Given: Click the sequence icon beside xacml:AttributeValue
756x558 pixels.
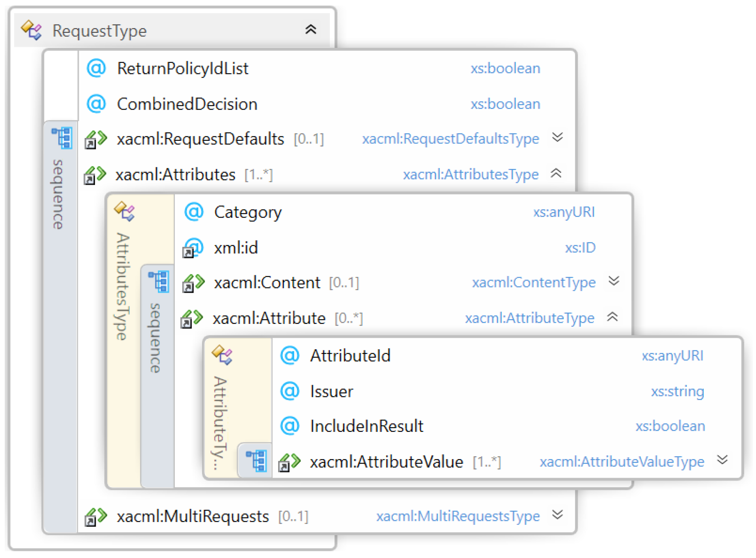Looking at the screenshot, I should coord(256,461).
